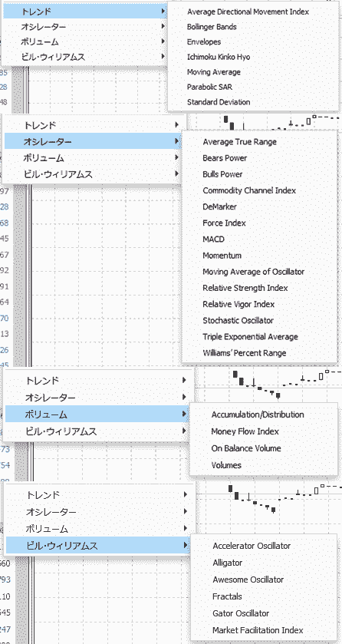Choose Commodity Channel Index
The image size is (342, 644).
pos(249,190)
